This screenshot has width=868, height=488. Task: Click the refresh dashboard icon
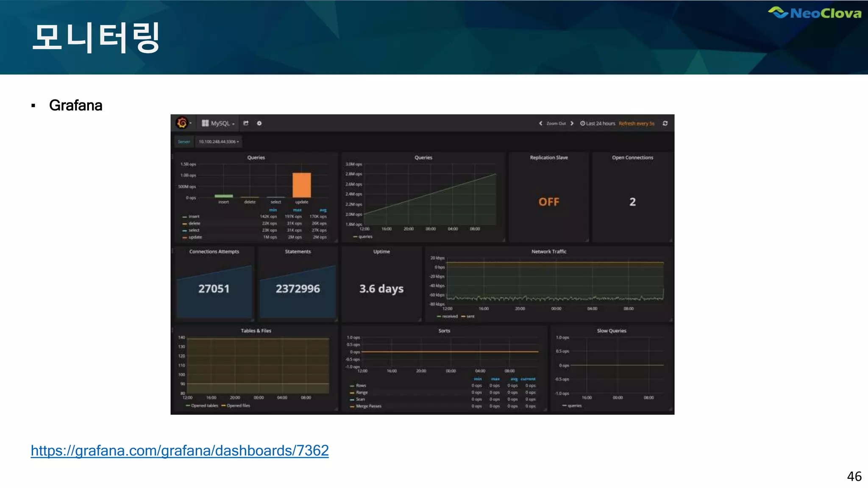tap(665, 123)
